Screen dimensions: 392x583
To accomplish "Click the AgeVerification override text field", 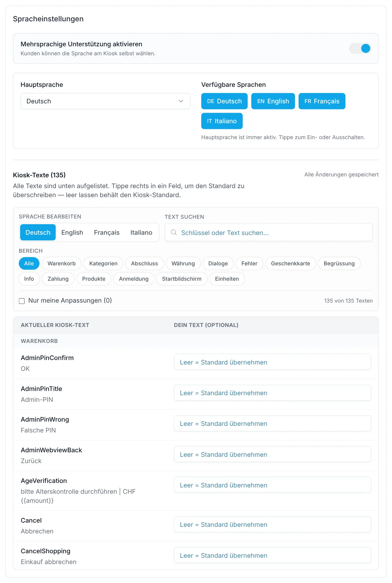I will pyautogui.click(x=272, y=485).
